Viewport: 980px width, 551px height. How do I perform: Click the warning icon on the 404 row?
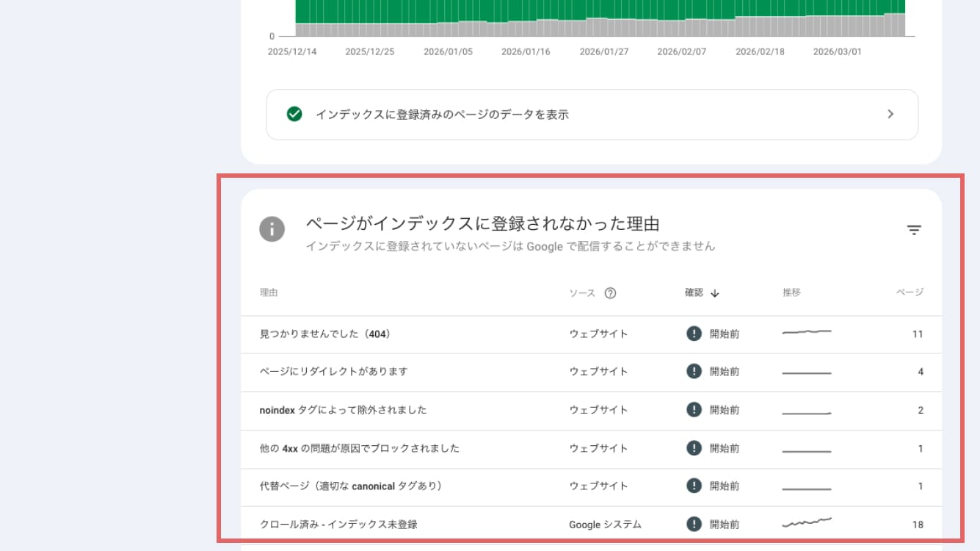[x=694, y=334]
